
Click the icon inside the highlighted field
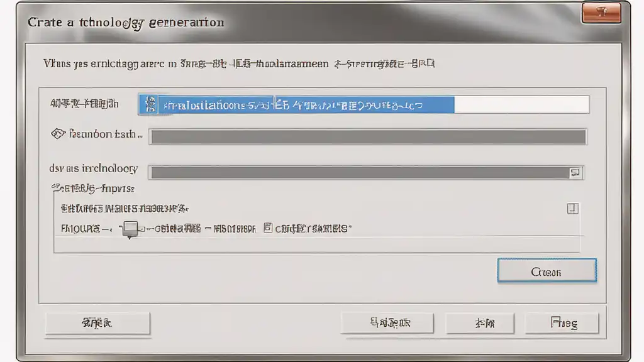pyautogui.click(x=150, y=105)
